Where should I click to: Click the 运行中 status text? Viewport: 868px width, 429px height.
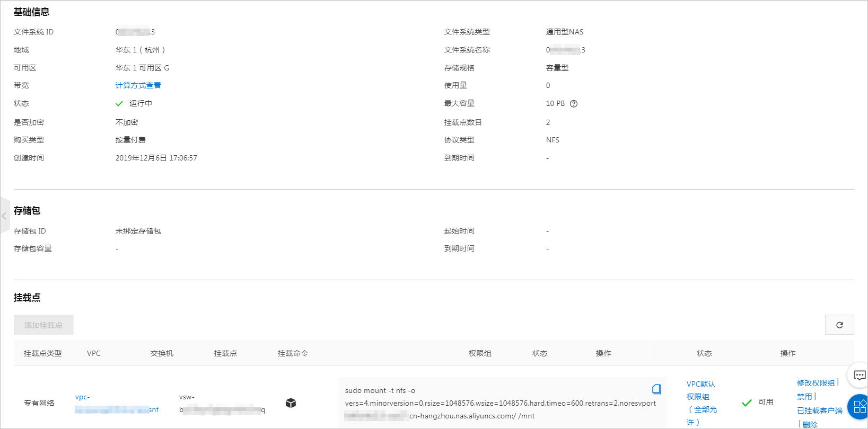pyautogui.click(x=141, y=104)
